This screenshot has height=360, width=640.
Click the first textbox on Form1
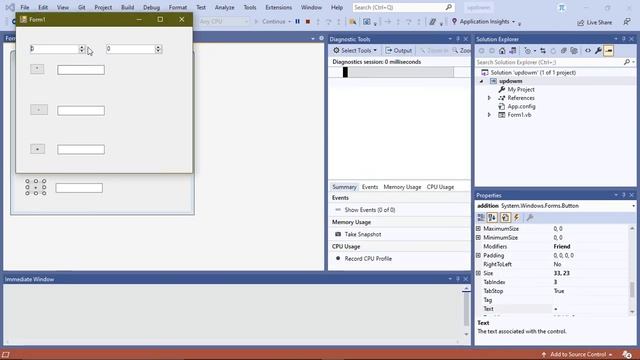tap(81, 70)
